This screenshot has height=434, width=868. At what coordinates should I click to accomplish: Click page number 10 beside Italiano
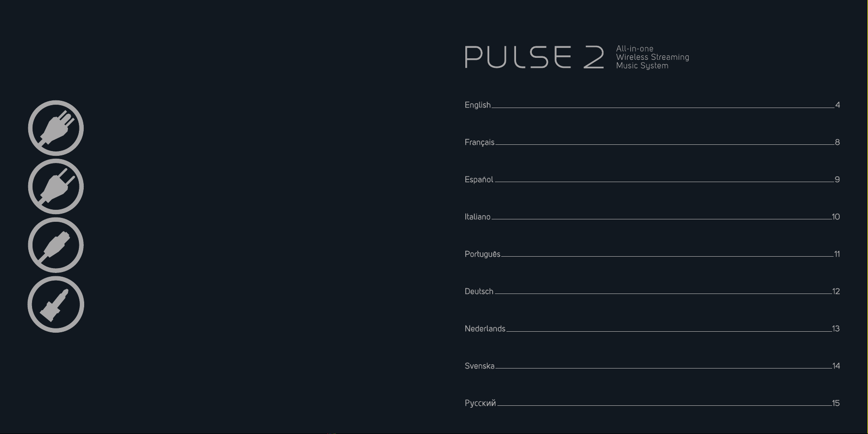[835, 217]
